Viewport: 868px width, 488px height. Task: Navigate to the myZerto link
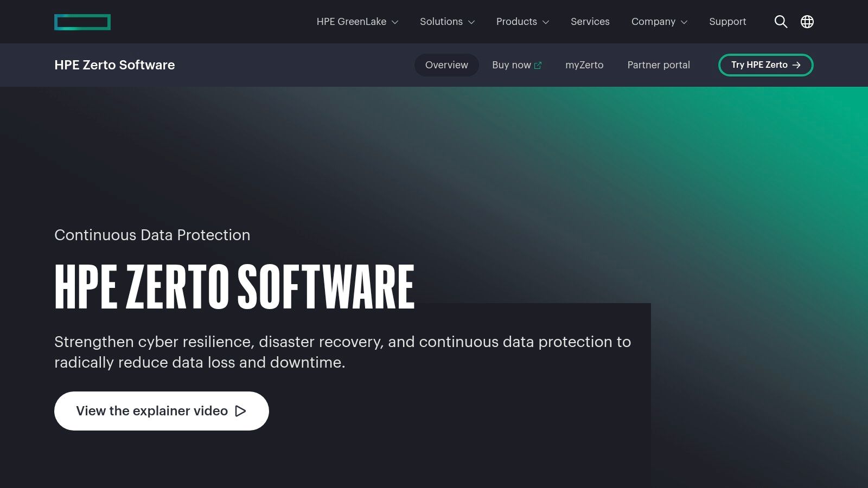584,65
